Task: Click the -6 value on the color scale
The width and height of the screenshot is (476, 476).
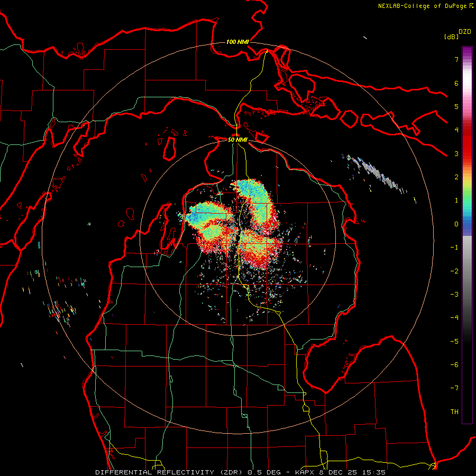Action: (454, 365)
